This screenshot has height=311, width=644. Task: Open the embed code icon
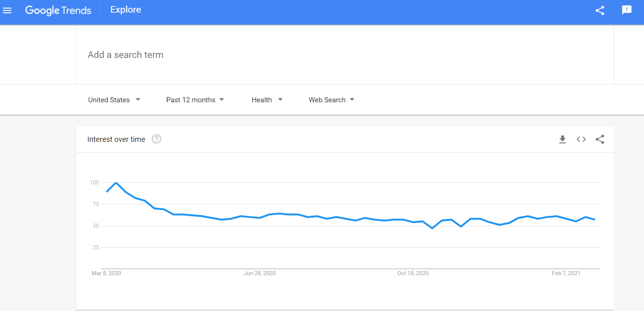pos(581,139)
